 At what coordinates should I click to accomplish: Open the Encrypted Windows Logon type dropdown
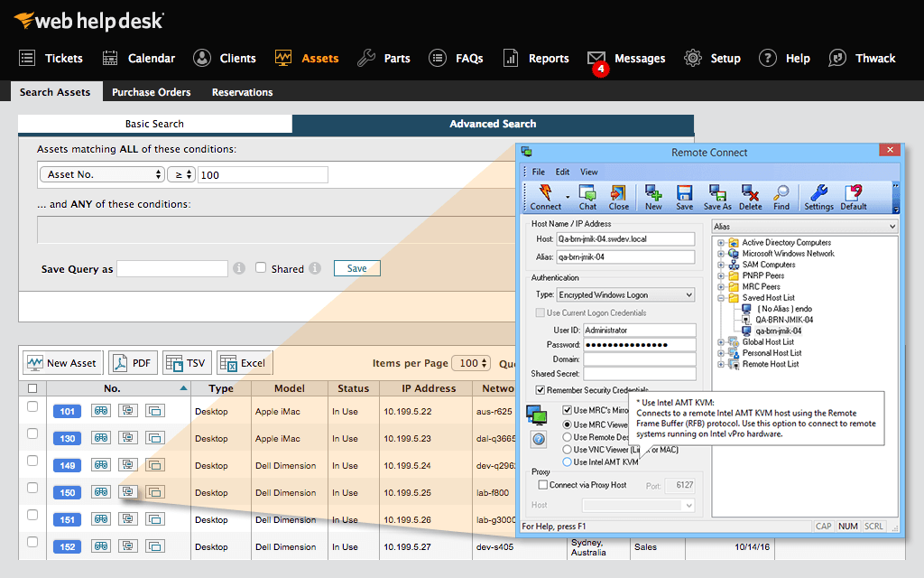[x=625, y=294]
